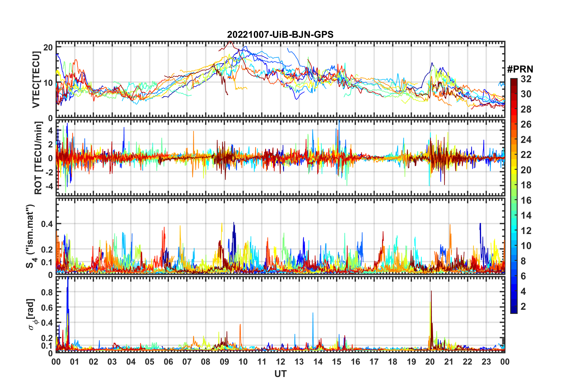Click the plot title 20221007-UiB-BJN-GPS
Viewport: 561px width, 392px height.
coord(280,35)
